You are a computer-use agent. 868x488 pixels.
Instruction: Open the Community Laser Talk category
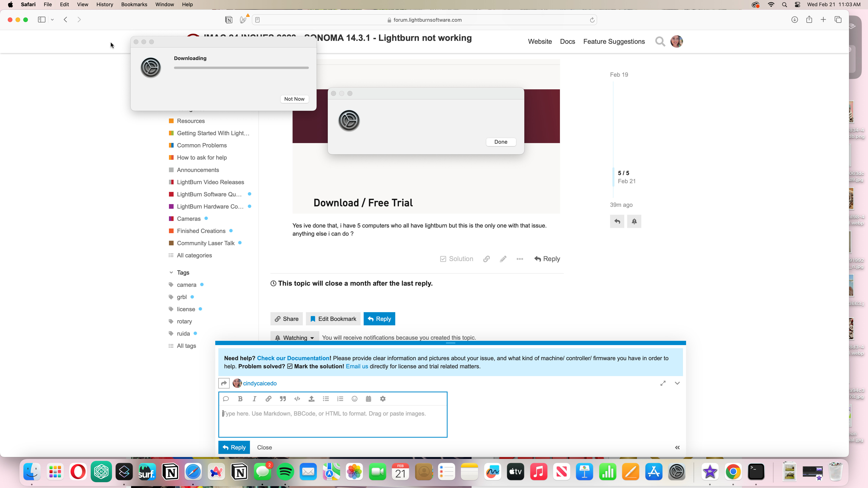[x=206, y=243]
